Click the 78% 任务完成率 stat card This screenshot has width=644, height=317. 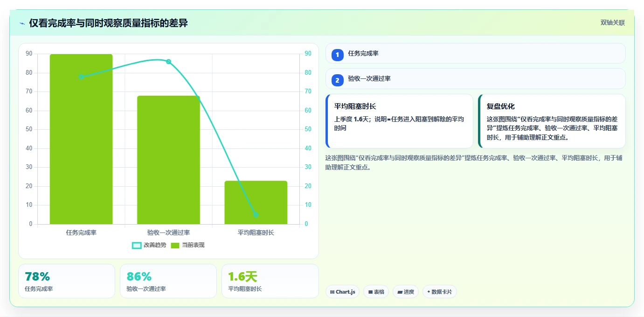pos(67,281)
